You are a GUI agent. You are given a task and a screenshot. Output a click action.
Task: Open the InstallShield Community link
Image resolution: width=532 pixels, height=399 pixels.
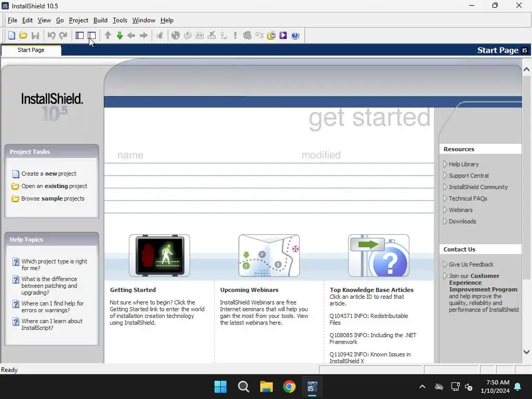click(x=478, y=187)
